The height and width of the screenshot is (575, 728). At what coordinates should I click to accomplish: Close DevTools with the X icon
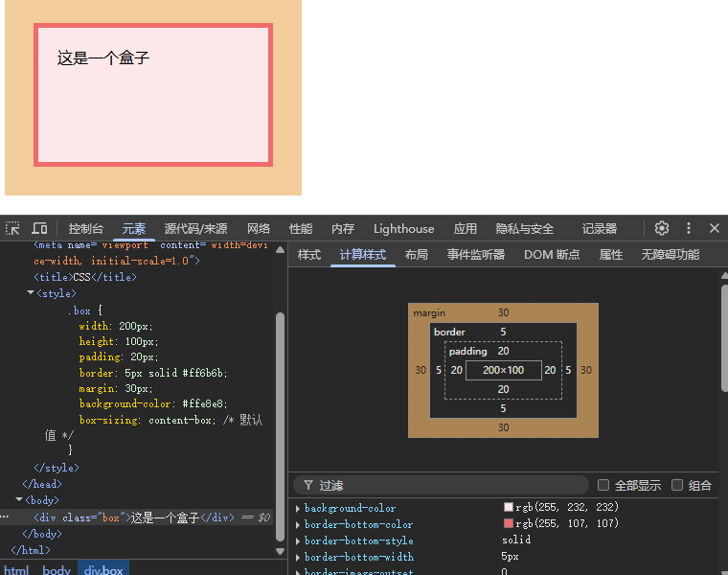(x=714, y=228)
